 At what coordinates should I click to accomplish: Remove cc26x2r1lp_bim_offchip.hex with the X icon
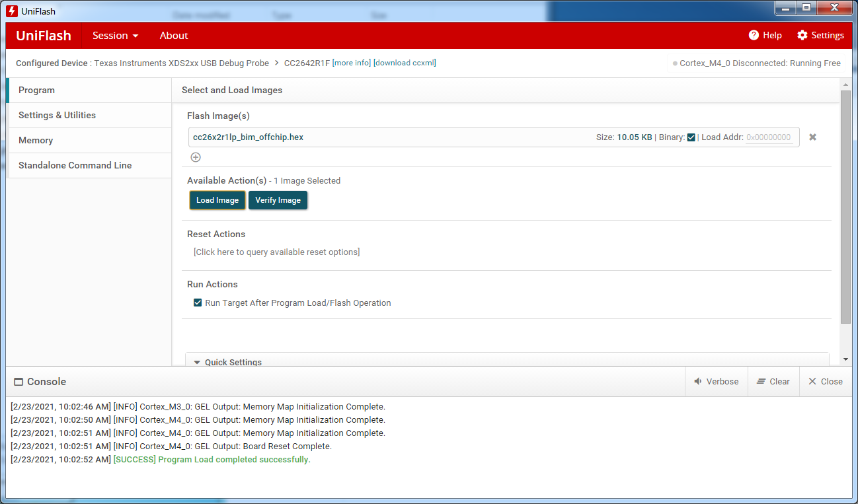click(812, 137)
